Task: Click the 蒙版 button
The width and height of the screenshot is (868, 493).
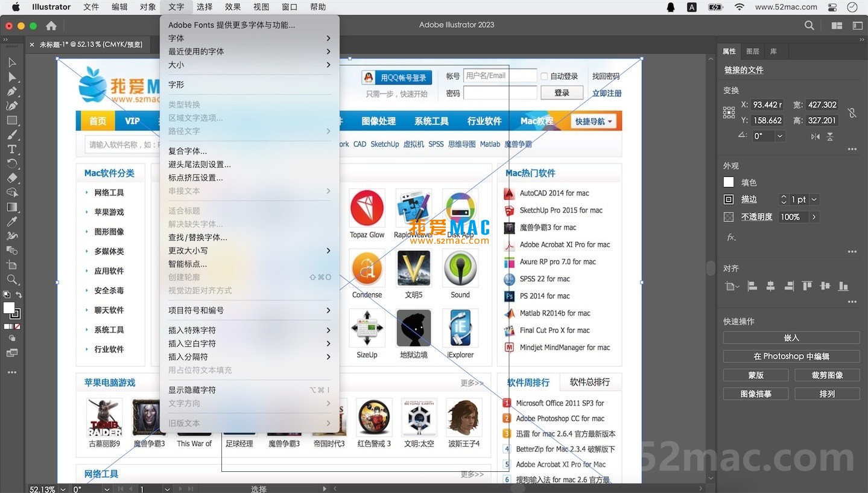Action: [756, 375]
